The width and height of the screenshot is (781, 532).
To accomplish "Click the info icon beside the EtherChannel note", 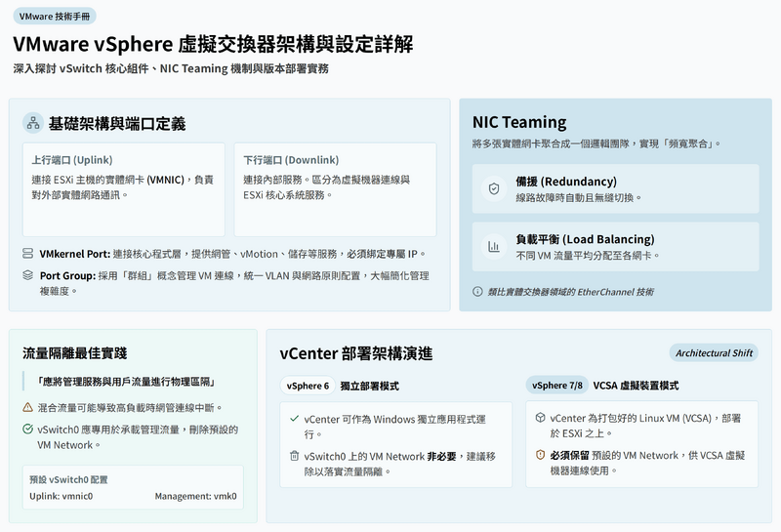I will coord(477,291).
